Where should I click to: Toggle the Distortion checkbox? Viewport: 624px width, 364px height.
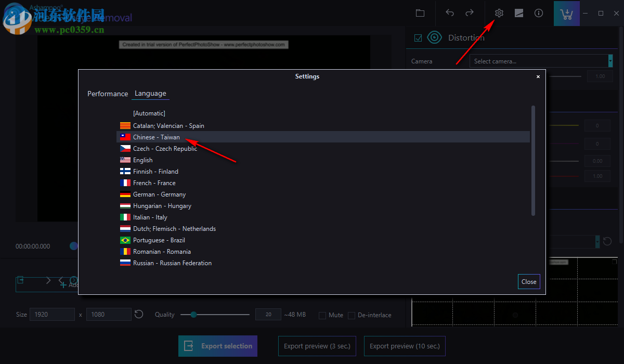418,37
